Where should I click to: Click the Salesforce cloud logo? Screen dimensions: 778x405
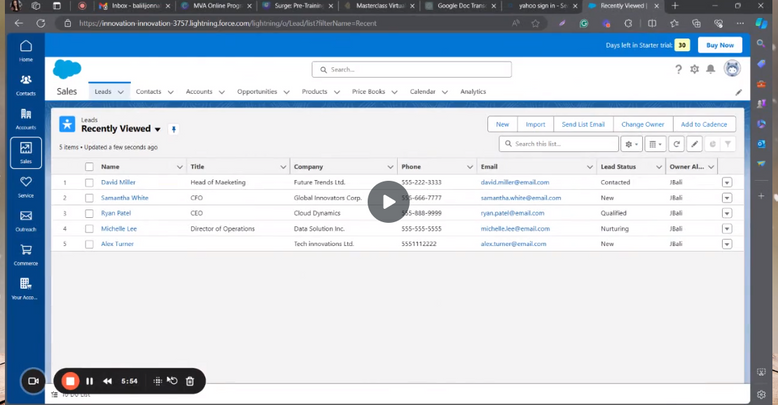point(67,69)
